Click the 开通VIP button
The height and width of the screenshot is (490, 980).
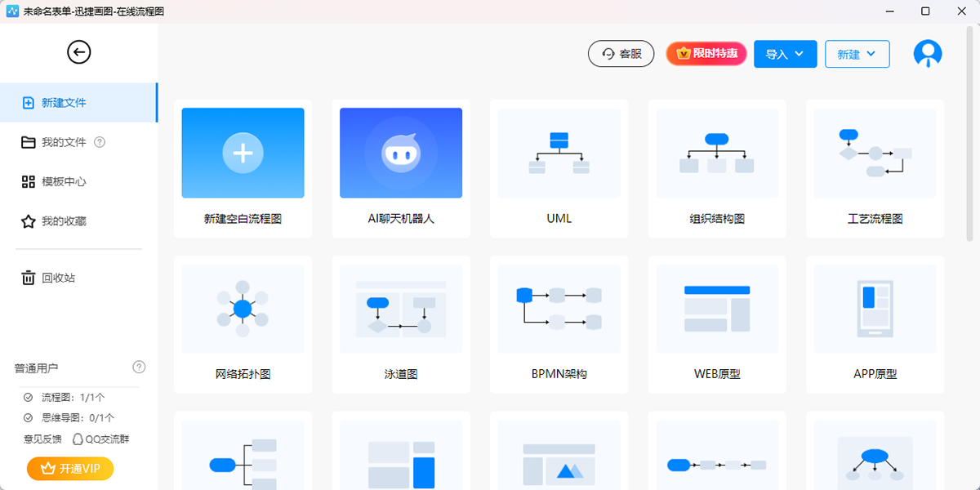pos(70,469)
